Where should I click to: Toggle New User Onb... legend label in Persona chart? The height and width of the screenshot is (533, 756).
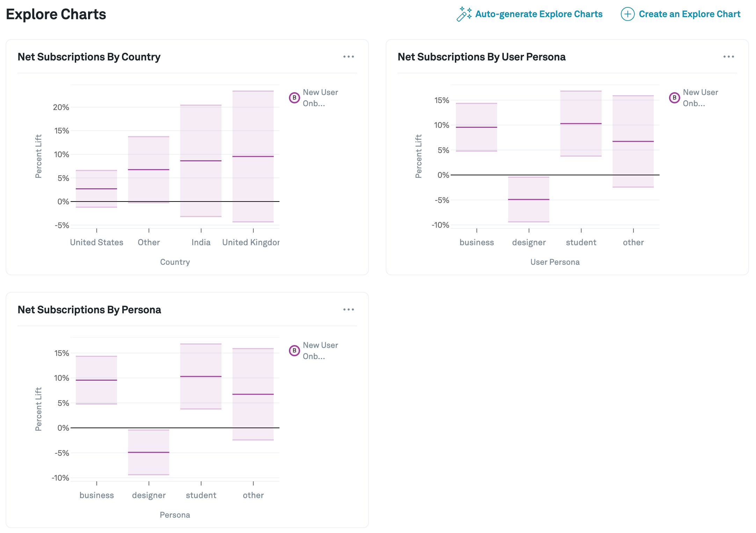tap(320, 351)
